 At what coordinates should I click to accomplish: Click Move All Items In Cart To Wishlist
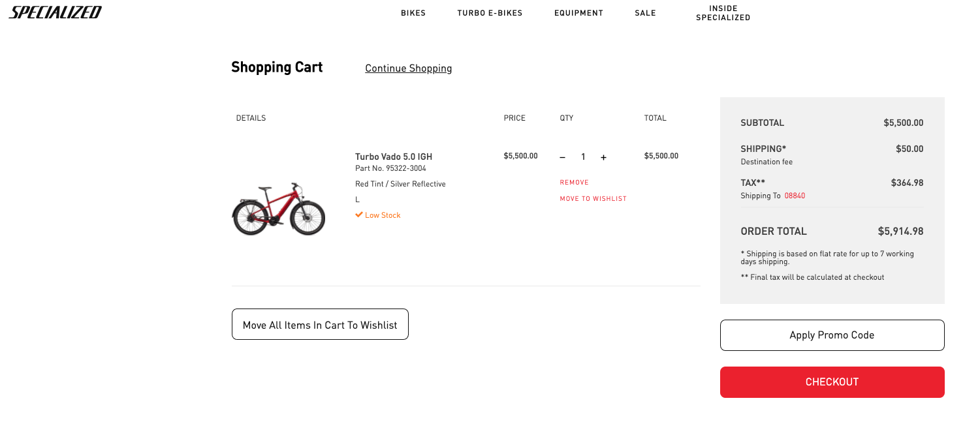(320, 324)
